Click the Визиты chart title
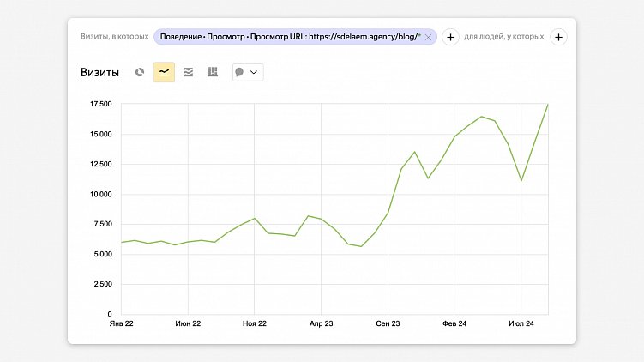 click(99, 72)
